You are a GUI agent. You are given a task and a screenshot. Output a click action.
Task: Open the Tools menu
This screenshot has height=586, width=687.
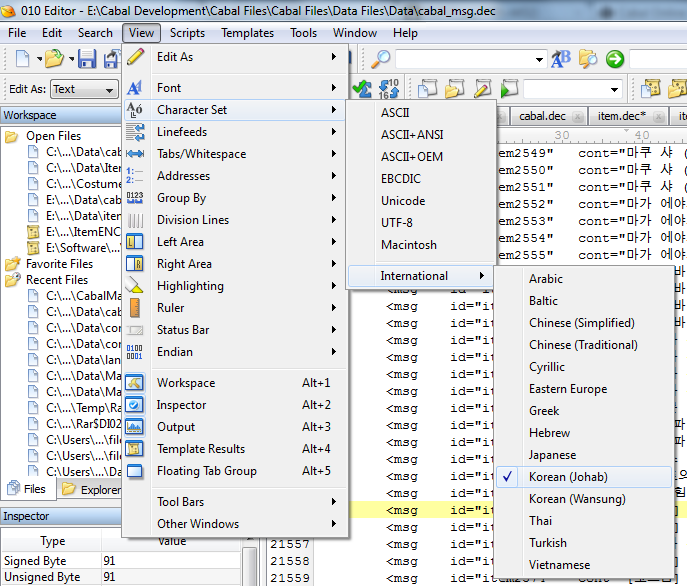[x=303, y=33]
